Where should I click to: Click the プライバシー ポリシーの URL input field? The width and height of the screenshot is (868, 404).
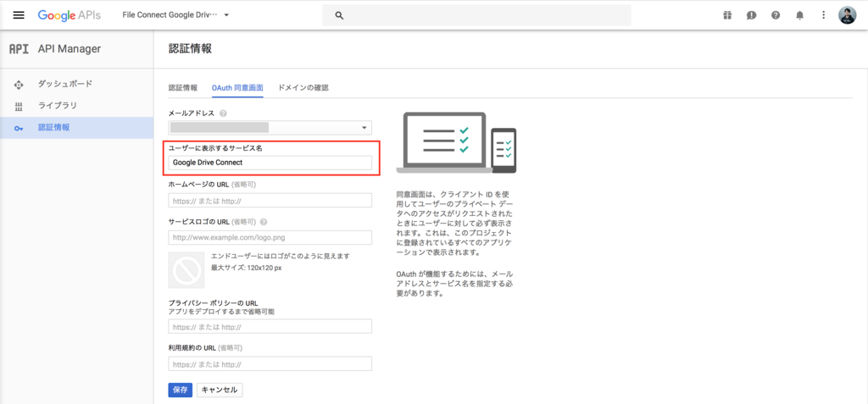[270, 327]
